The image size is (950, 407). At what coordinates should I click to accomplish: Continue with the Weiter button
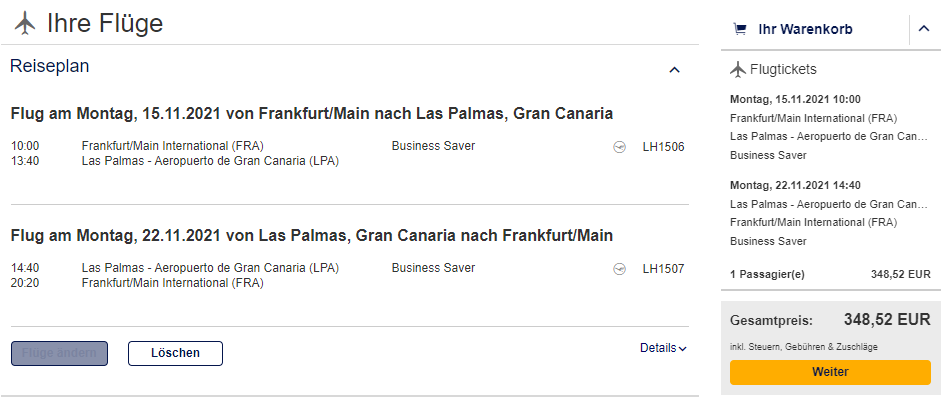[830, 372]
